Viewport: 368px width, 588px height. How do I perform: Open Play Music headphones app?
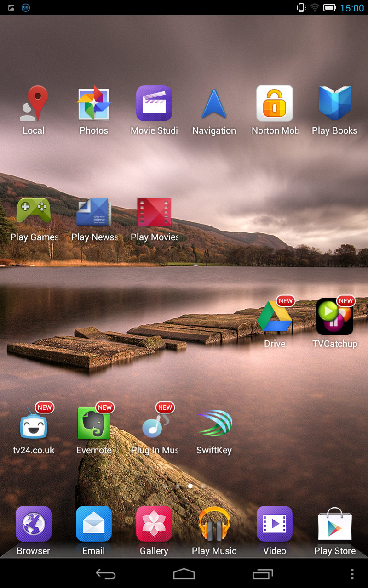coord(214,524)
